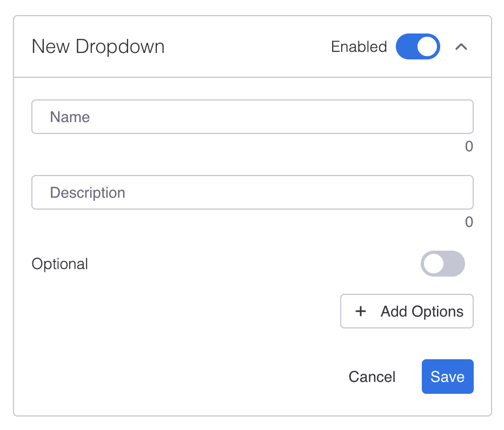This screenshot has height=430, width=504.
Task: Click the Description field character counter
Action: coord(469,222)
